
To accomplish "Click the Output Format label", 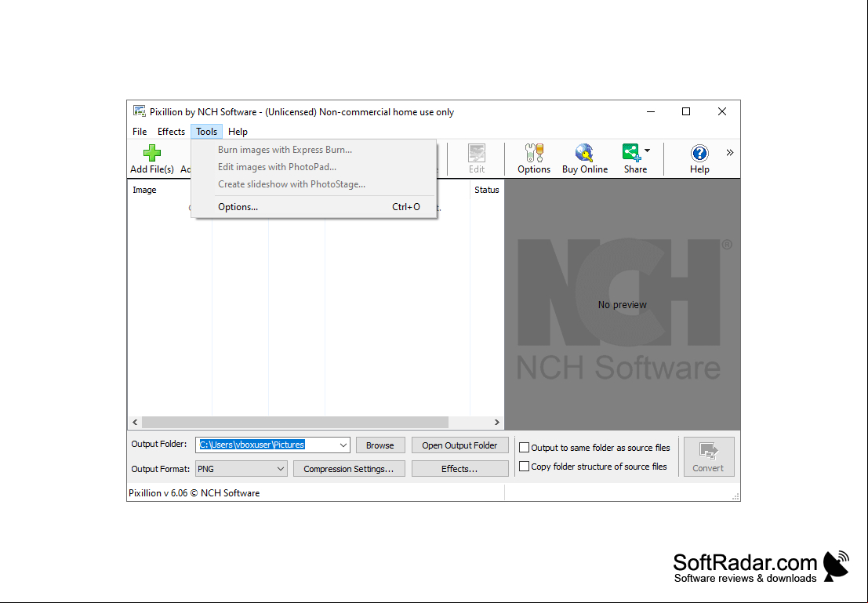I will pyautogui.click(x=161, y=469).
